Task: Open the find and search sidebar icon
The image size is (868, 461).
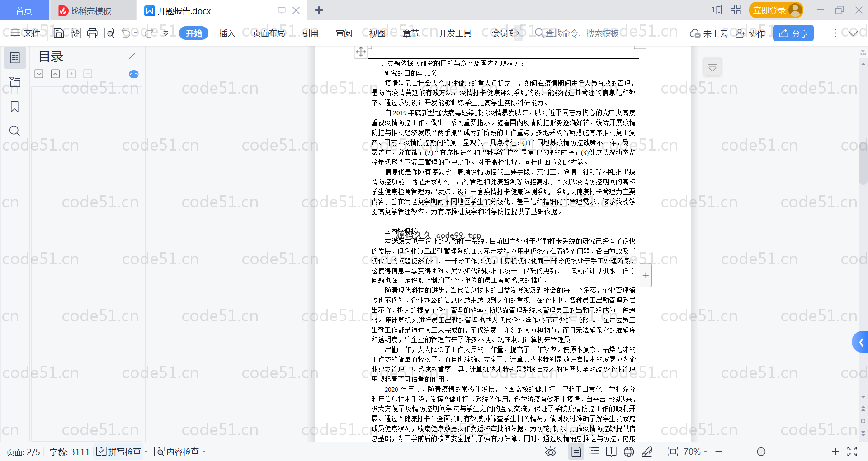Action: click(15, 131)
